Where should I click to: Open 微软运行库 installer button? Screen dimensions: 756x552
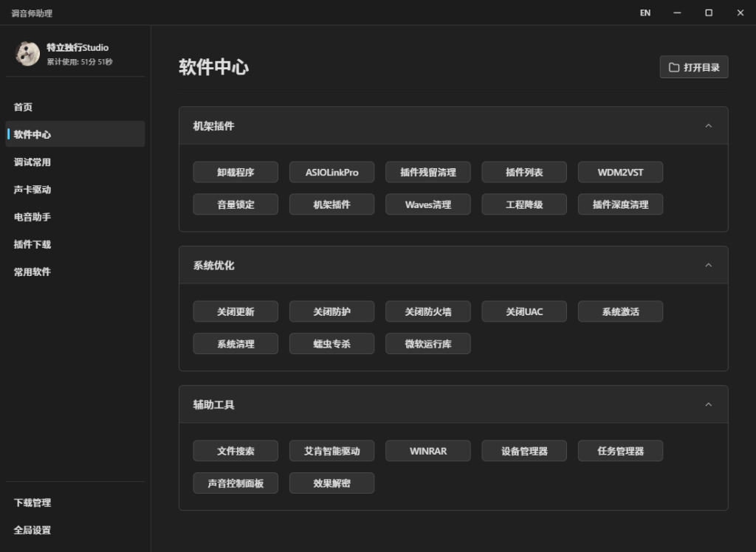click(x=427, y=344)
